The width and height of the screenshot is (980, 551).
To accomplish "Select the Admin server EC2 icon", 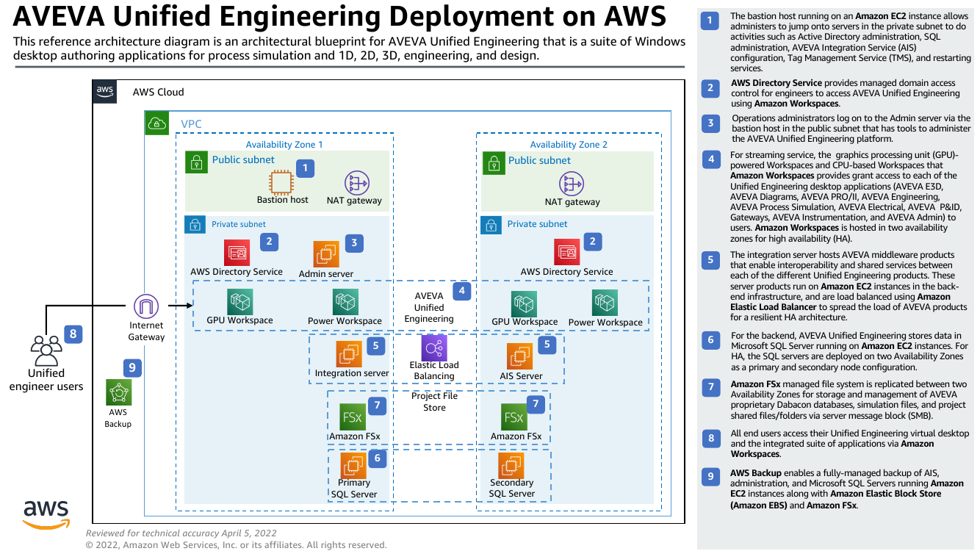I will tap(326, 254).
